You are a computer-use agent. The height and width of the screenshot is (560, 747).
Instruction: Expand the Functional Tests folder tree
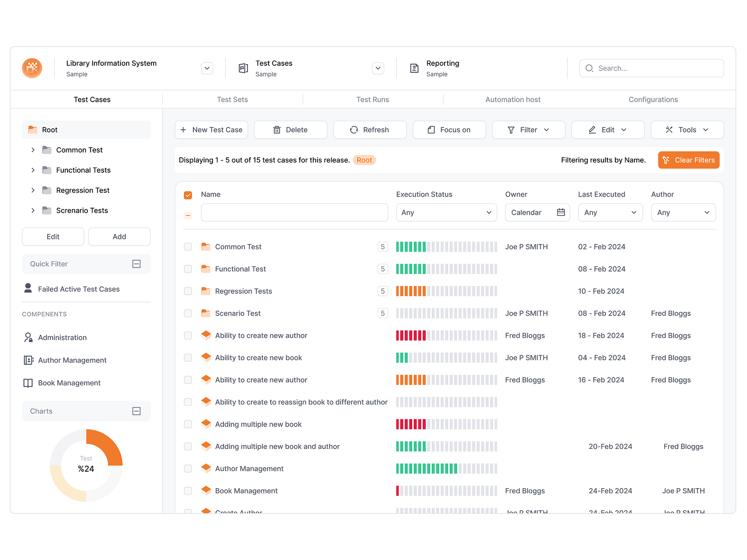click(33, 170)
